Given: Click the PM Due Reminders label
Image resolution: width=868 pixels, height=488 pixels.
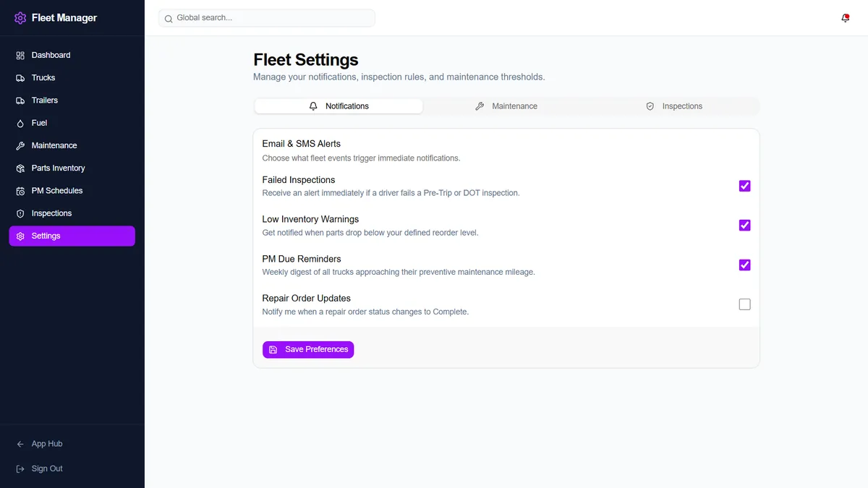Looking at the screenshot, I should coord(302,259).
